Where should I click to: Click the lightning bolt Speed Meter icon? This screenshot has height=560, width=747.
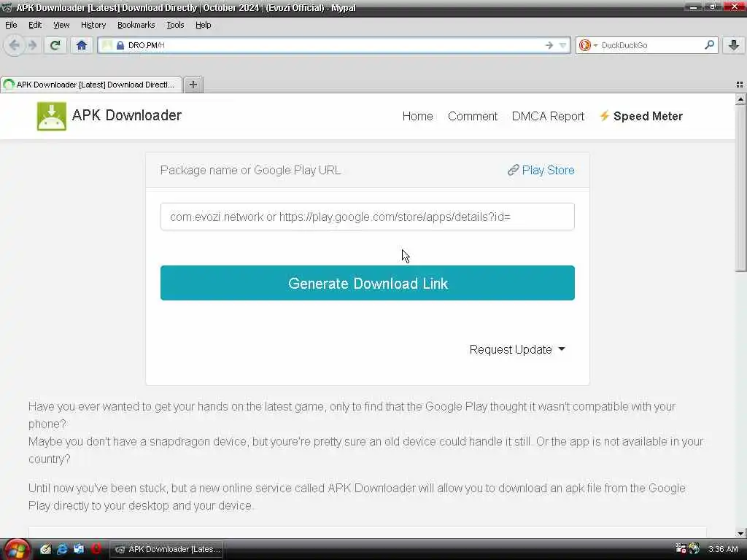(x=604, y=116)
